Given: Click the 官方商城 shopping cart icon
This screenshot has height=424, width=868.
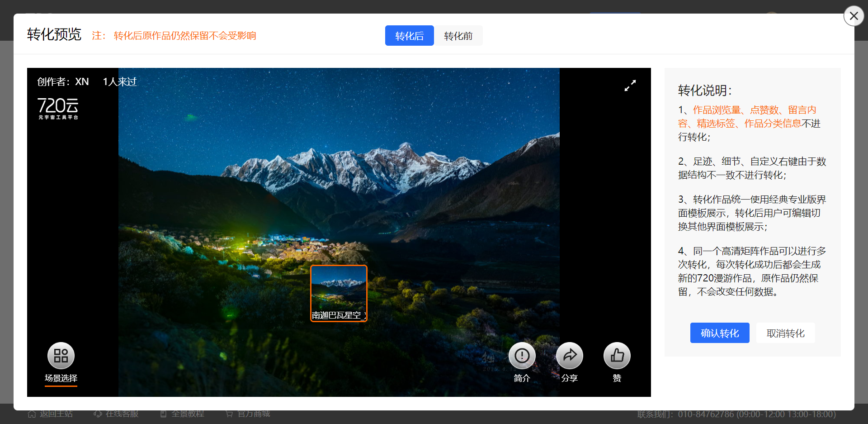Looking at the screenshot, I should pyautogui.click(x=229, y=414).
